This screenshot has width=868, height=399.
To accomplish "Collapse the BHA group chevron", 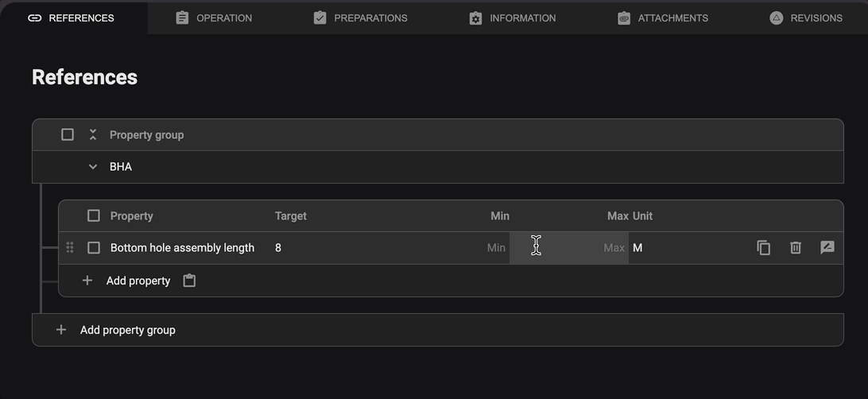I will point(93,167).
